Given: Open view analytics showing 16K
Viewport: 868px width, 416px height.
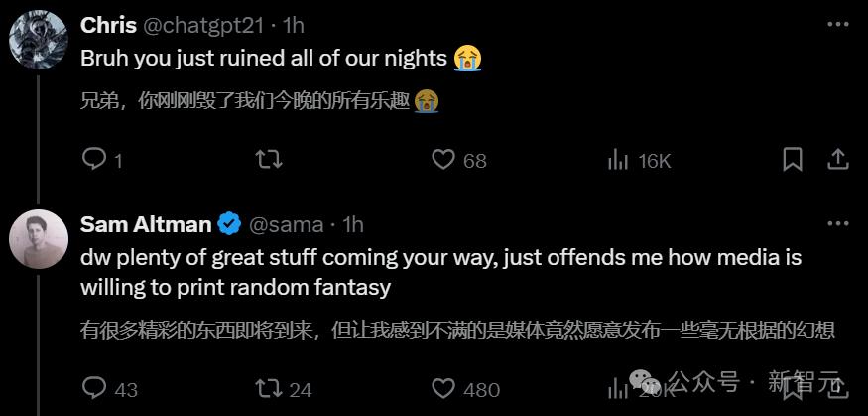Looking at the screenshot, I should pyautogui.click(x=618, y=160).
